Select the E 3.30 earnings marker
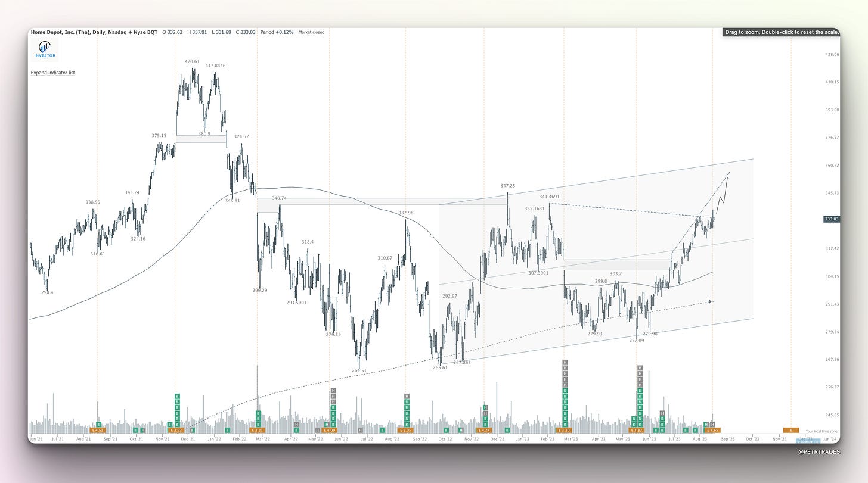Viewport: 868px width, 483px height. click(563, 430)
